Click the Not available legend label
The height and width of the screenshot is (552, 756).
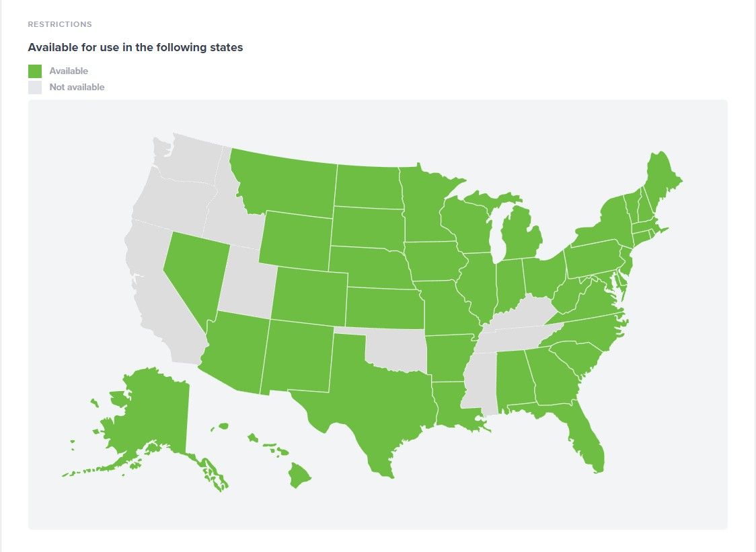point(77,88)
